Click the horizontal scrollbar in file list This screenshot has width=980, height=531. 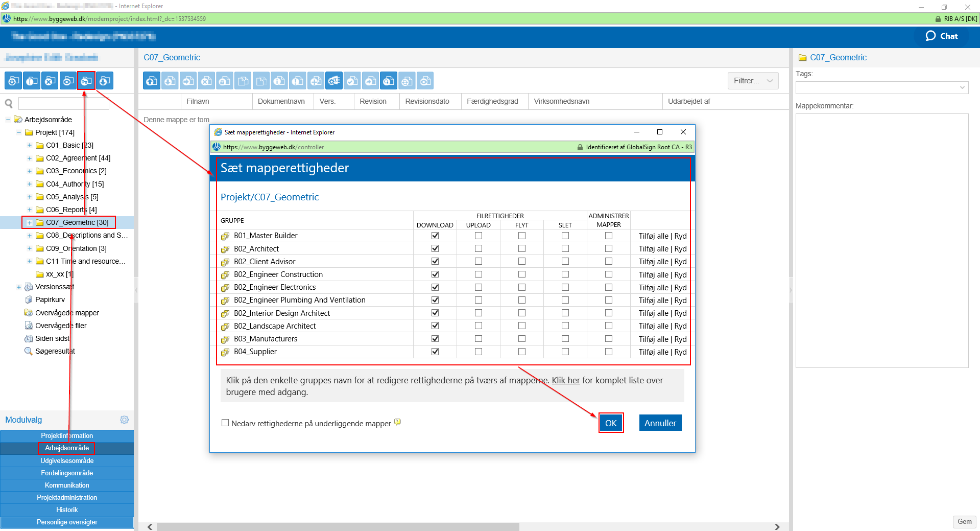coord(337,526)
